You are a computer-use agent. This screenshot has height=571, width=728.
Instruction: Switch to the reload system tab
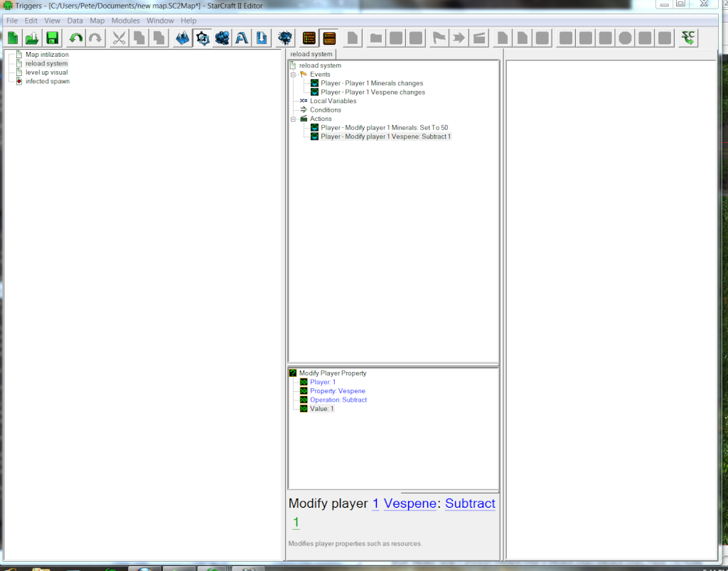pyautogui.click(x=311, y=54)
